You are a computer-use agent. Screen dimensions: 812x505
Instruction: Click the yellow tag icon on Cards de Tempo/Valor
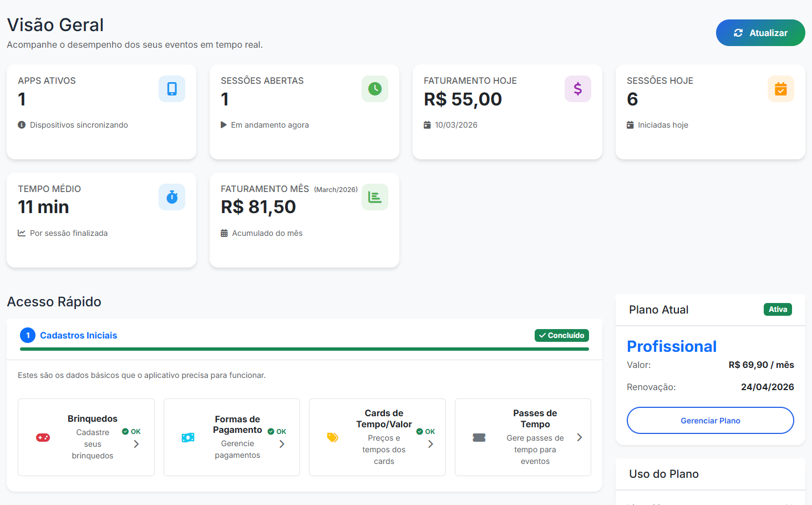click(x=333, y=437)
